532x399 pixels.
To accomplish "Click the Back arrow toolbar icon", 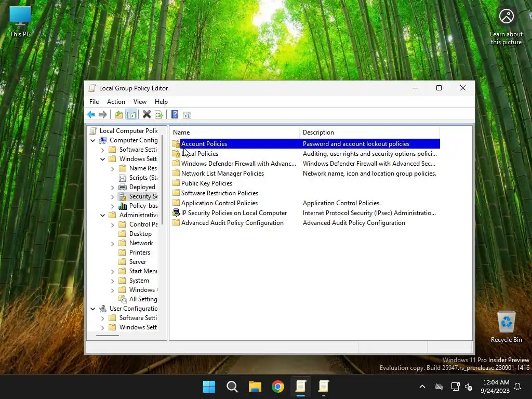I will click(91, 115).
